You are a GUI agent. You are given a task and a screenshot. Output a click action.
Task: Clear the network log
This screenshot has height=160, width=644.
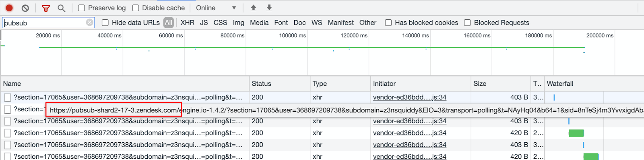click(x=25, y=8)
